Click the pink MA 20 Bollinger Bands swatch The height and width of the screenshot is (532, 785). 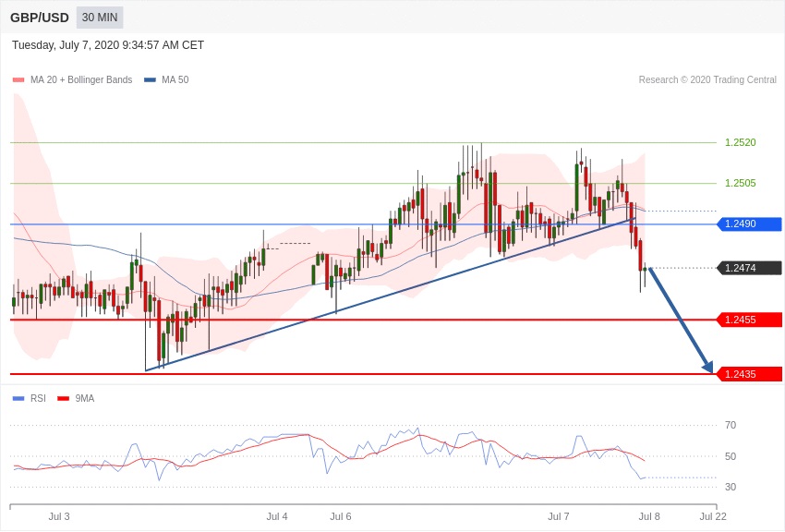point(18,80)
